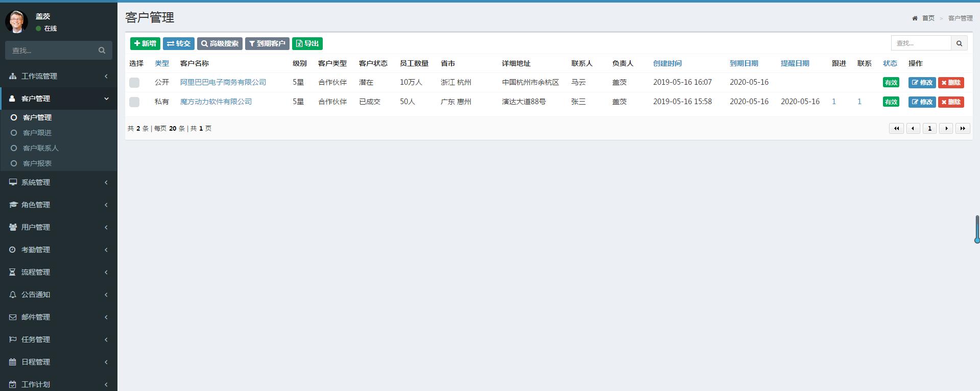Select the 客户跟进 submenu item

tap(37, 133)
